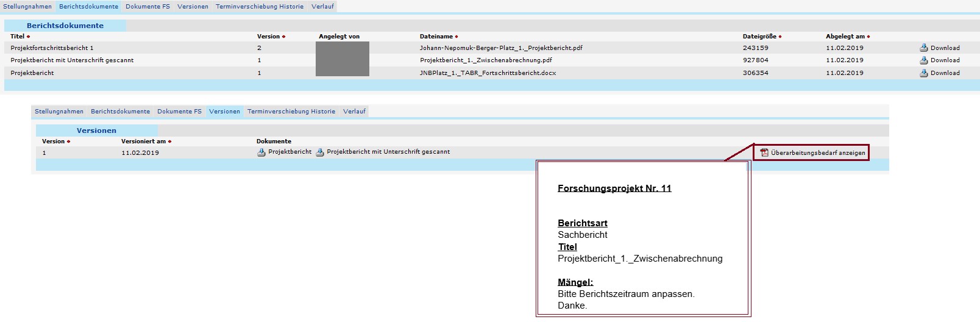
Task: Sort by Dateiname column red marker
Action: [x=456, y=37]
